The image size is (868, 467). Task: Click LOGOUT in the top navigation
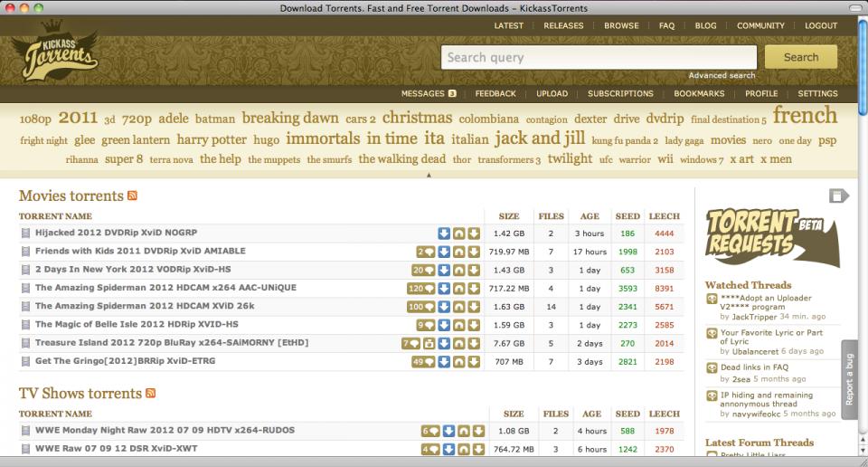coord(821,25)
